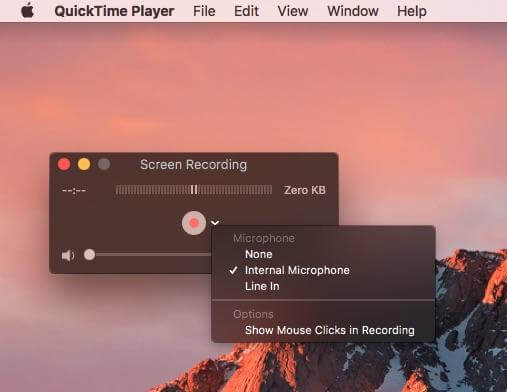
Task: Open the View menu
Action: coord(293,11)
